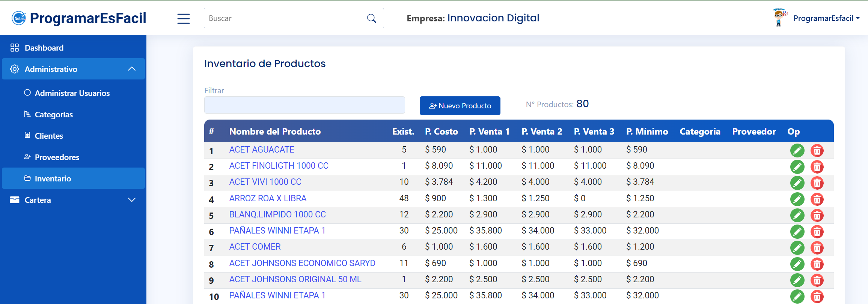This screenshot has width=868, height=304.
Task: Open Dashboard from the sidebar
Action: pos(44,48)
